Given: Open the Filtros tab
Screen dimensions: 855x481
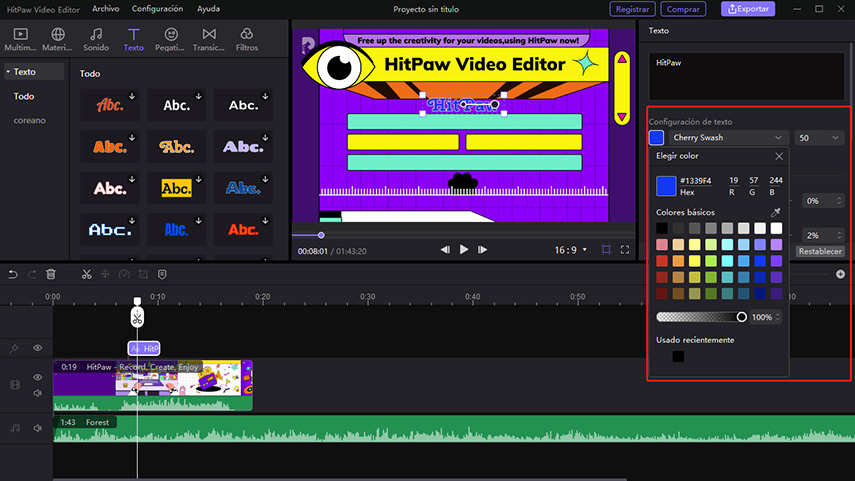Looking at the screenshot, I should [246, 40].
